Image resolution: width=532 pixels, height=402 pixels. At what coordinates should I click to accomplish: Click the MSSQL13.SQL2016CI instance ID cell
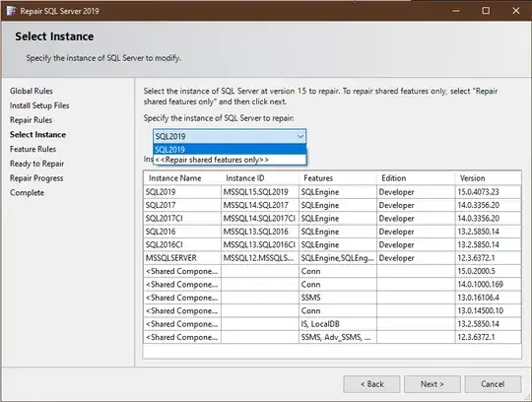(x=260, y=245)
